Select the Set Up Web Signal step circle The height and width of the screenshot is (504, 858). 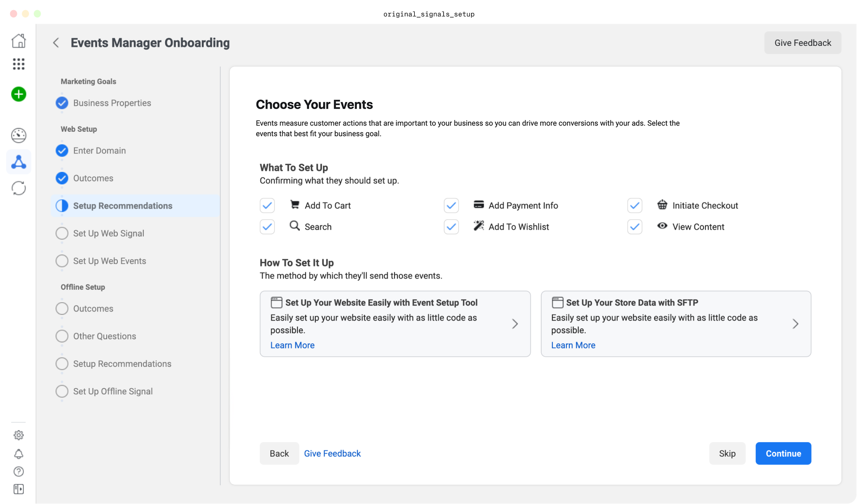(62, 233)
